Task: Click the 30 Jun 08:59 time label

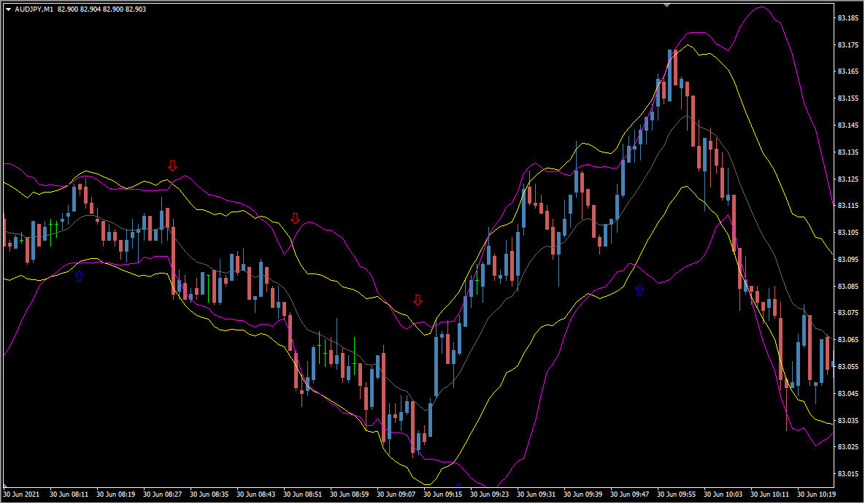Action: 349,495
